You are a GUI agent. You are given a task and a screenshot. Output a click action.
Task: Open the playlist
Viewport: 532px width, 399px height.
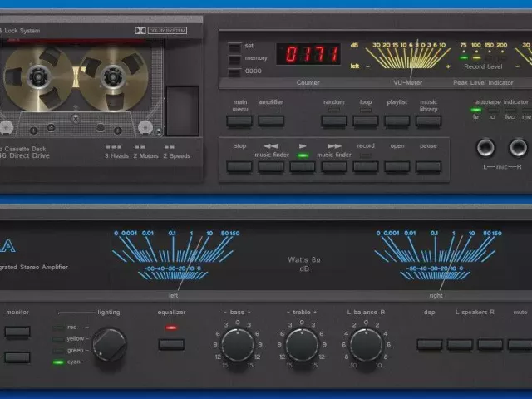[397, 121]
